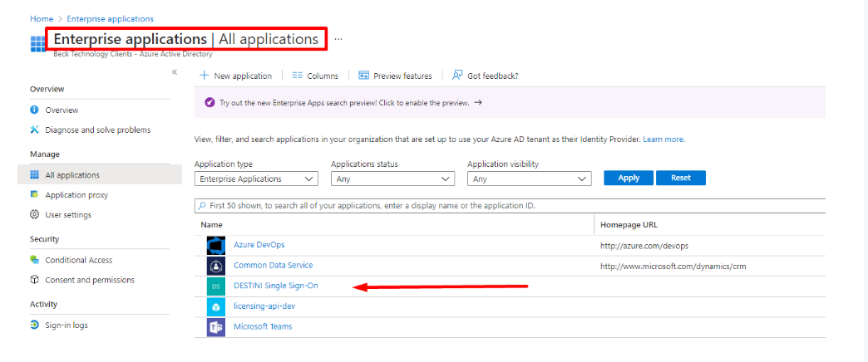Collapse the left navigation pane
This screenshot has width=868, height=362.
tap(175, 73)
